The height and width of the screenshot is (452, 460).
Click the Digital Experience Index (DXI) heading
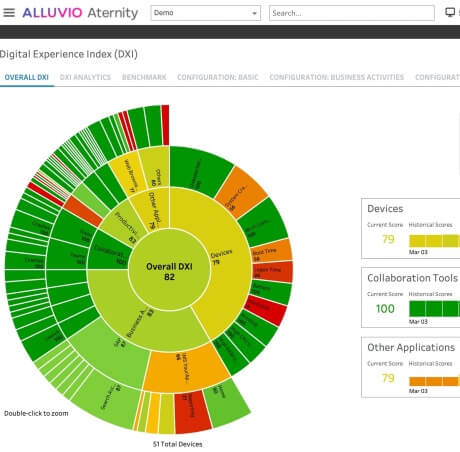[x=69, y=54]
